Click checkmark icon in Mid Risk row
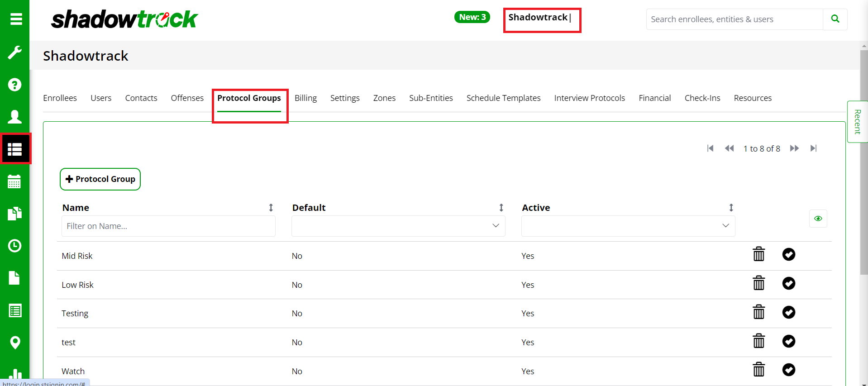 [x=788, y=254]
